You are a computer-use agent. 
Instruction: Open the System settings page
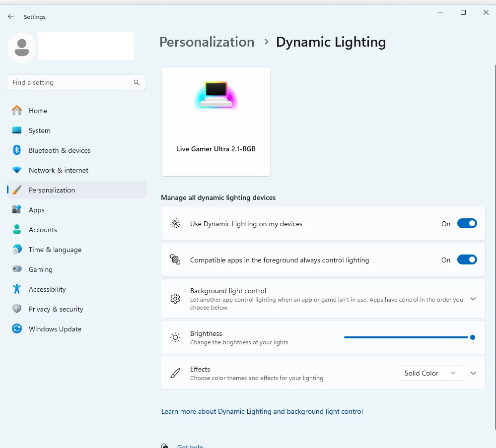pos(39,130)
